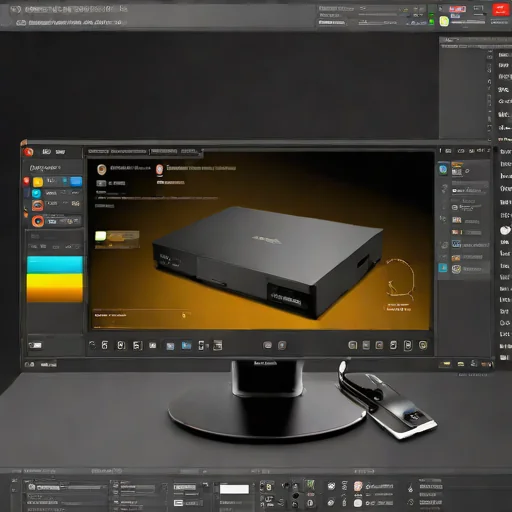The image size is (512, 512).
Task: Click the white button at the bottom of the left panel
Action: (x=35, y=345)
